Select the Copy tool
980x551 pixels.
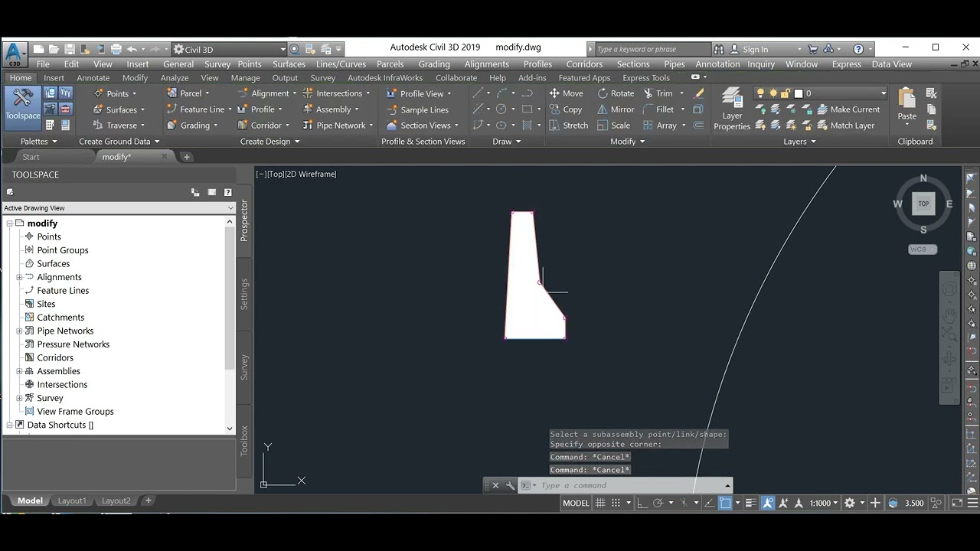tap(565, 109)
